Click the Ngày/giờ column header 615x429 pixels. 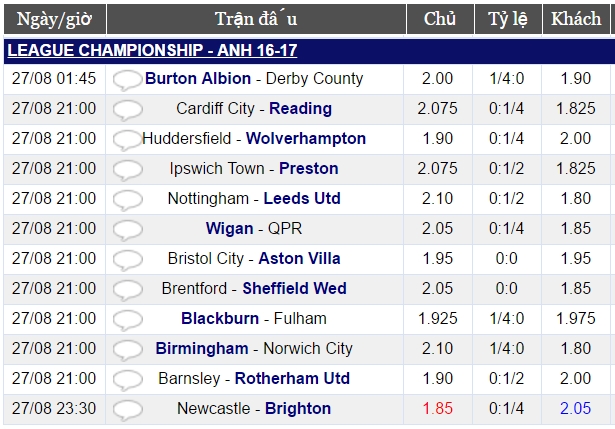tap(55, 19)
